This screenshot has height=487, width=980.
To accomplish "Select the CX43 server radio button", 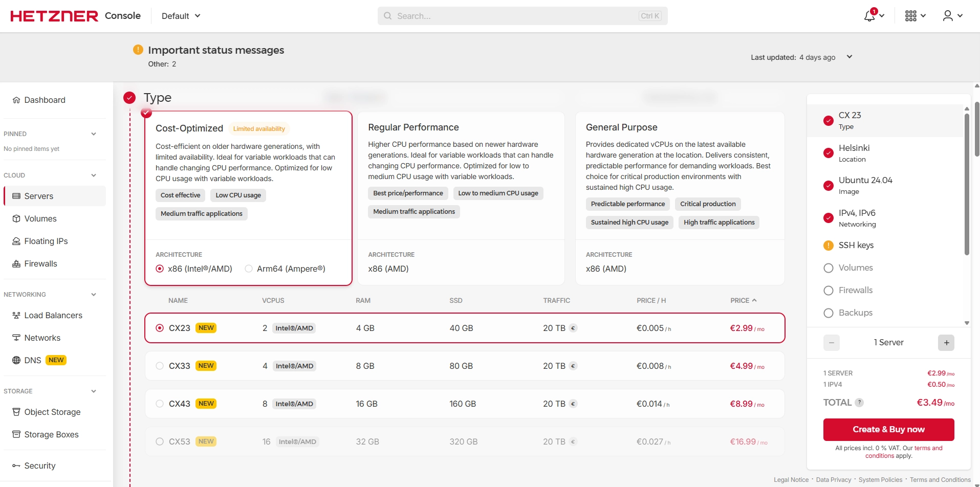I will tap(160, 404).
